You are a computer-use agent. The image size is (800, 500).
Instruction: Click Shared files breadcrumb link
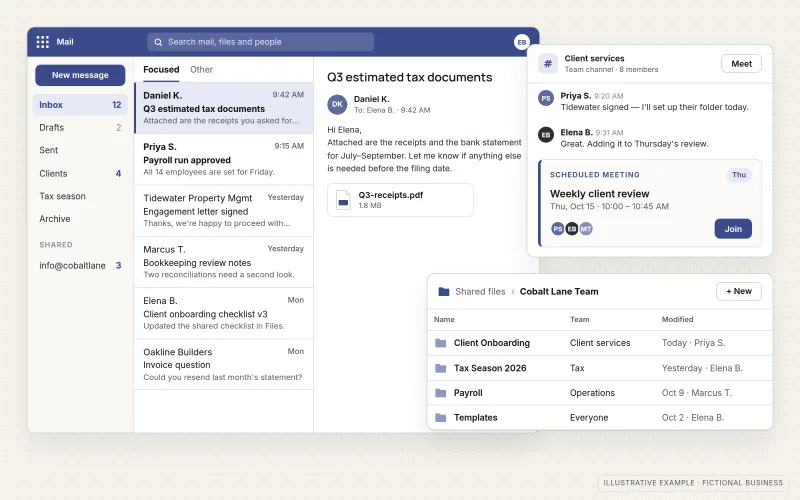[x=480, y=292]
